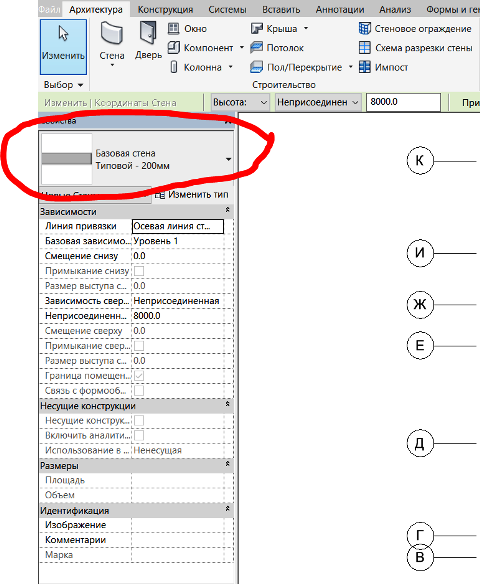Open the Неприсоединен constraint dropdown

(x=318, y=102)
